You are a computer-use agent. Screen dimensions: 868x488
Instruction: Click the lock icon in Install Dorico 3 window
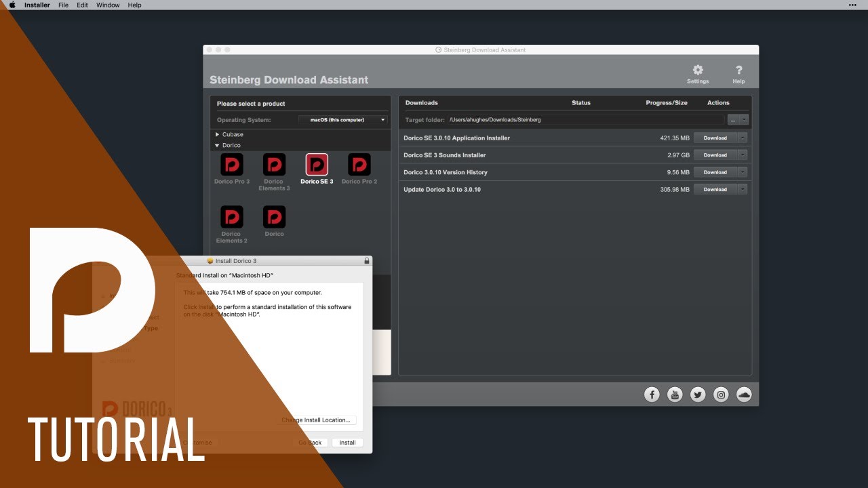tap(367, 261)
